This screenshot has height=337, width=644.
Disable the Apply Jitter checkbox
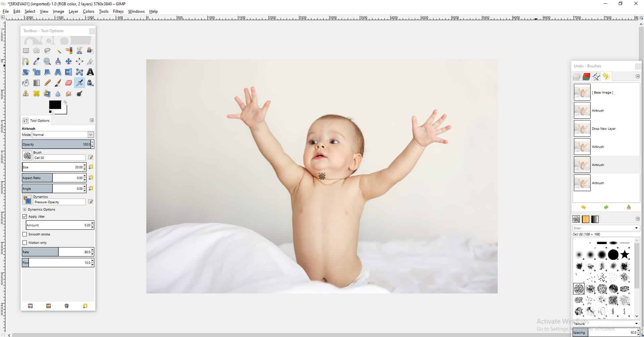click(25, 217)
